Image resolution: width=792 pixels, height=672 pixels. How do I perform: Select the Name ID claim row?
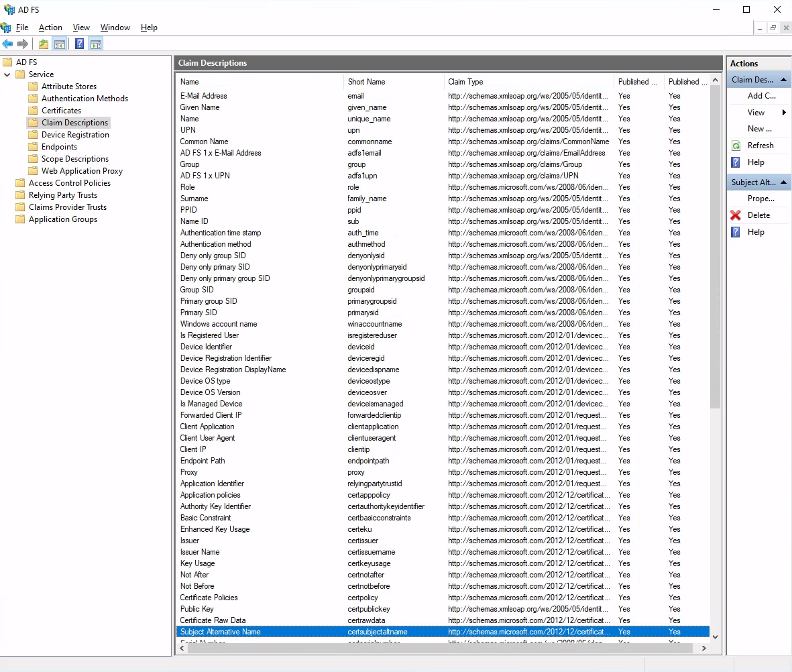point(443,221)
